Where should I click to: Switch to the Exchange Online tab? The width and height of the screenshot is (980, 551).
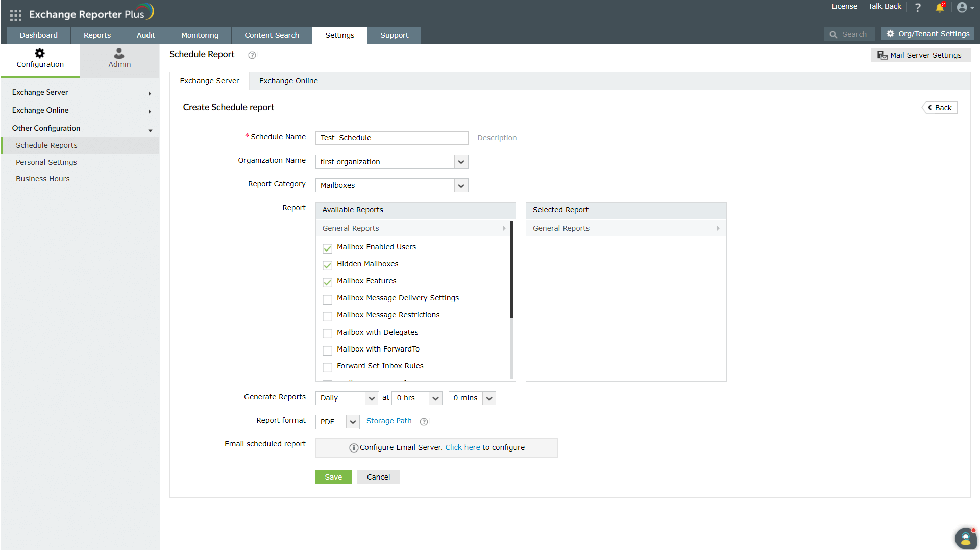pyautogui.click(x=288, y=81)
